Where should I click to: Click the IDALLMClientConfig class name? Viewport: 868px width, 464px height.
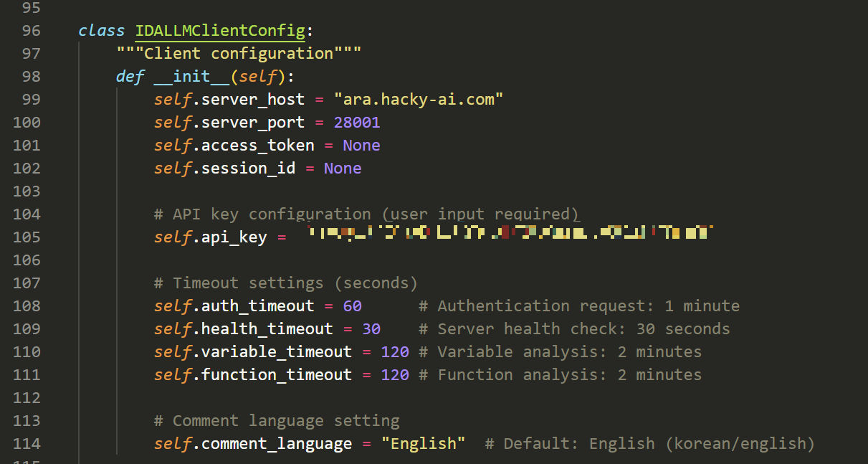click(221, 31)
